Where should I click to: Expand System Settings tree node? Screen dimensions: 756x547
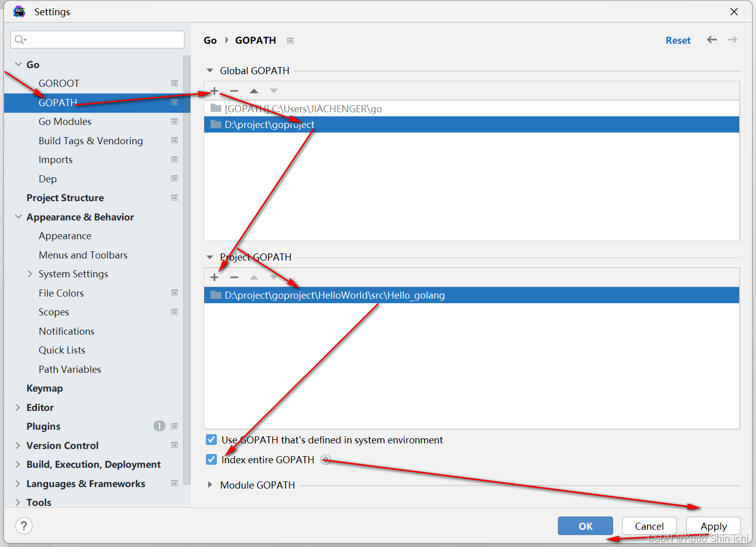30,274
